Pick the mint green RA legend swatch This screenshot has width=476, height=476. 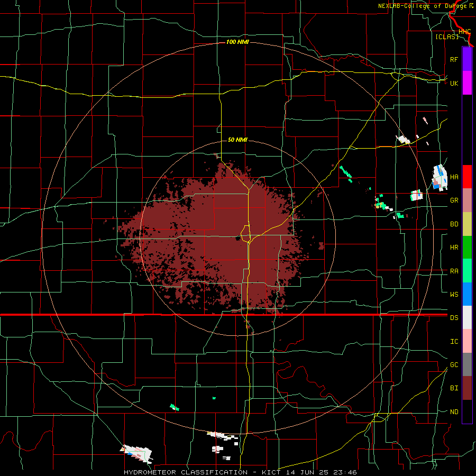(x=467, y=271)
